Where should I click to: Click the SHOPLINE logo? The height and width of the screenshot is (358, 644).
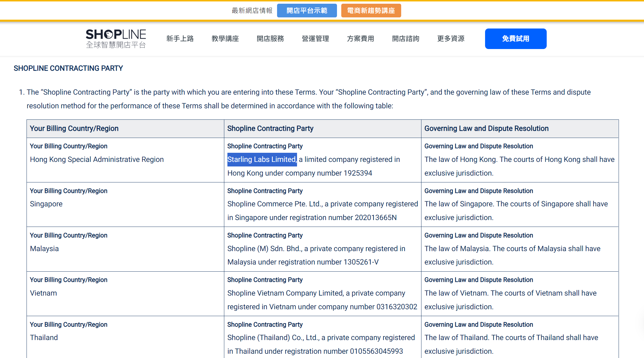pyautogui.click(x=116, y=38)
